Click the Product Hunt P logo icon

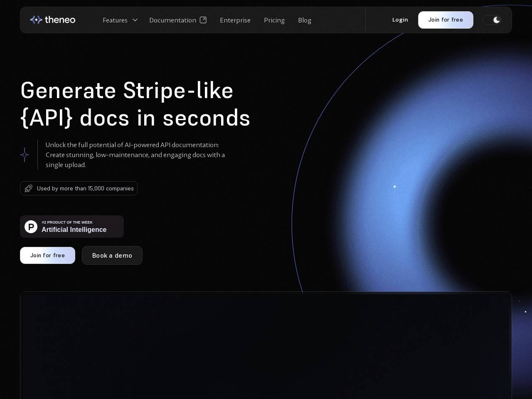tap(31, 227)
